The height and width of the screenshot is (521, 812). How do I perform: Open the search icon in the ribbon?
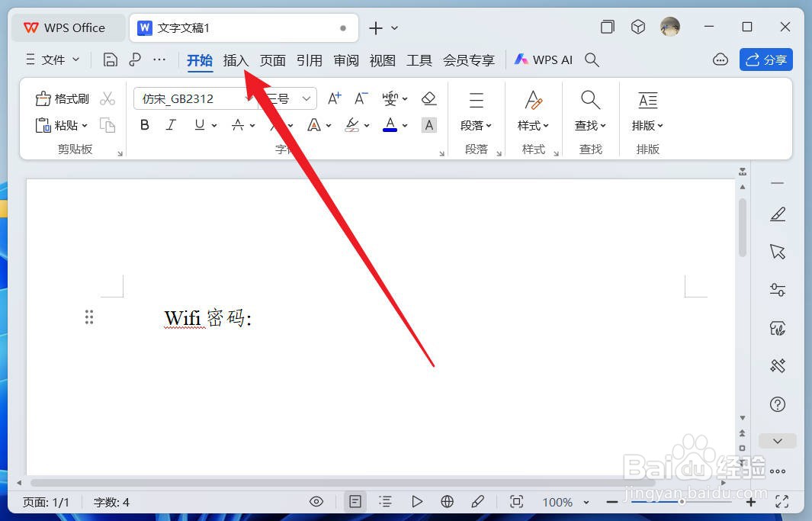pos(592,59)
